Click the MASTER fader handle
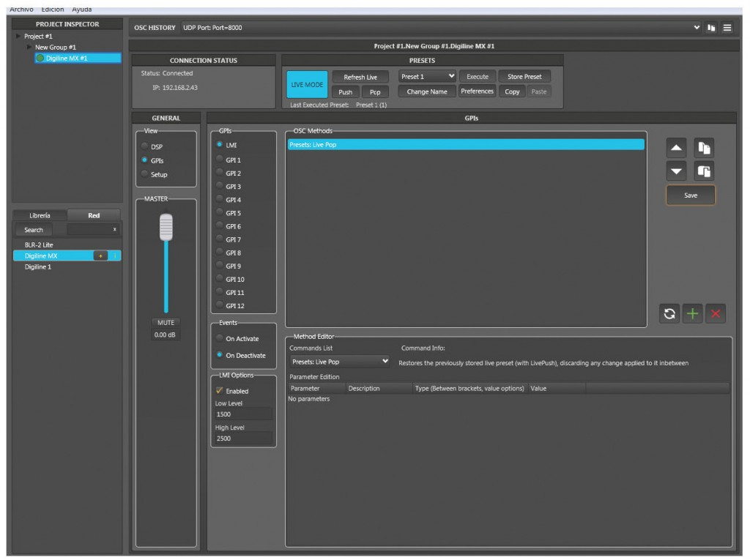The height and width of the screenshot is (560, 750). pos(166,228)
